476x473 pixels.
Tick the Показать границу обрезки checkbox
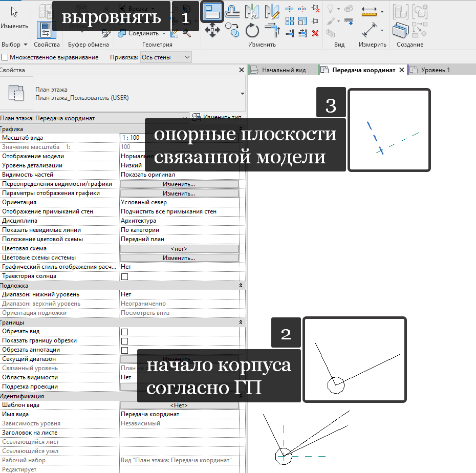(124, 341)
